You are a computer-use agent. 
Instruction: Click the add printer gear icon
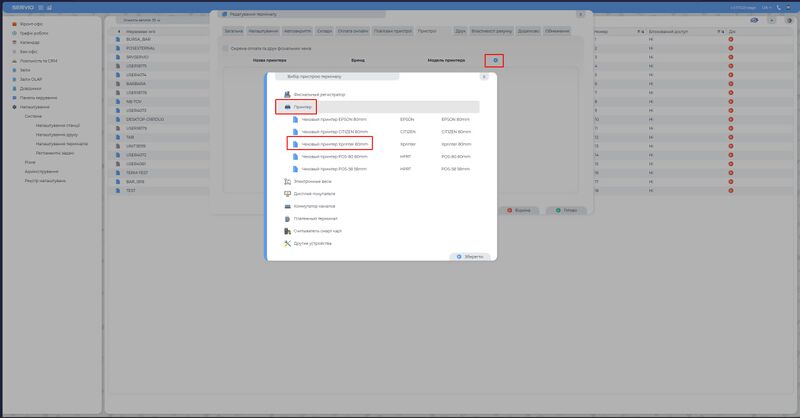click(x=495, y=61)
